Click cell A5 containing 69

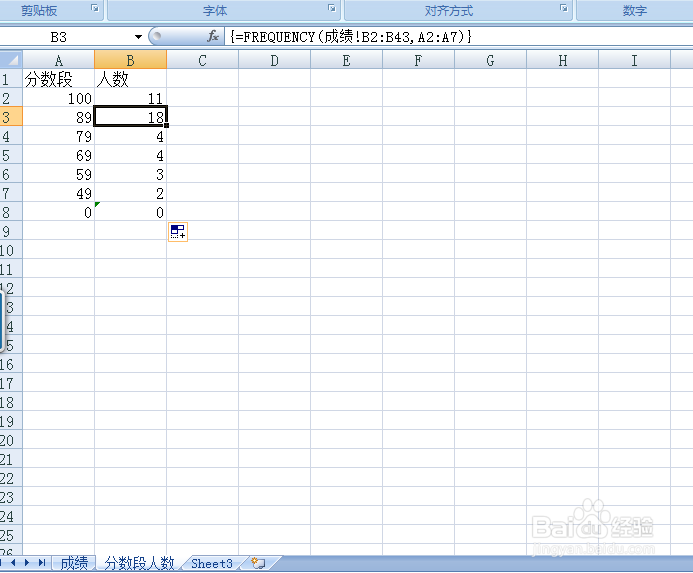(x=58, y=155)
